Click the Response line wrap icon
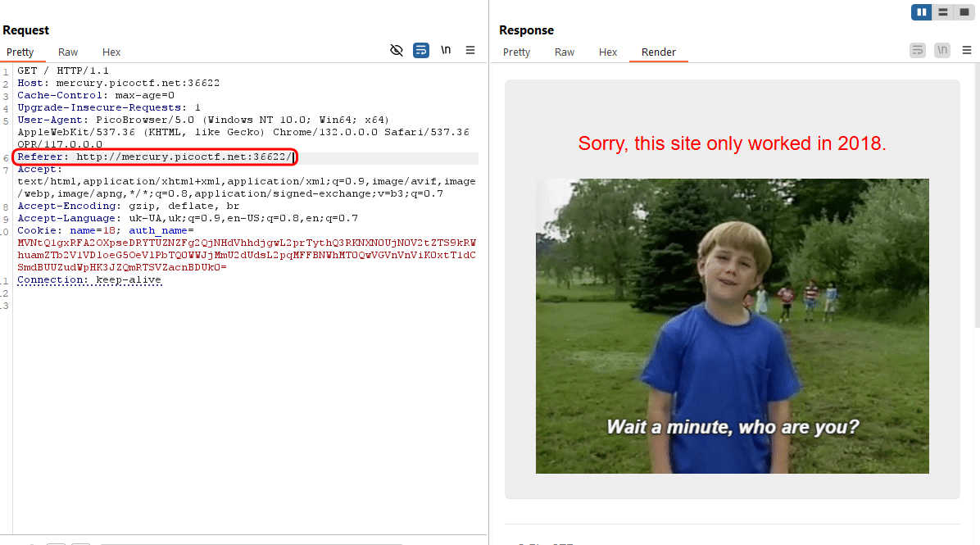This screenshot has height=545, width=980. tap(918, 51)
